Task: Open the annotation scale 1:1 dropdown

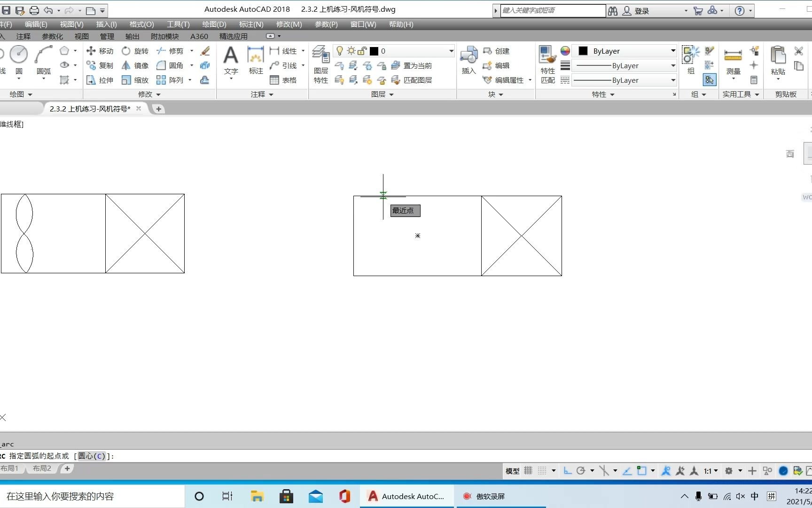Action: pos(710,471)
